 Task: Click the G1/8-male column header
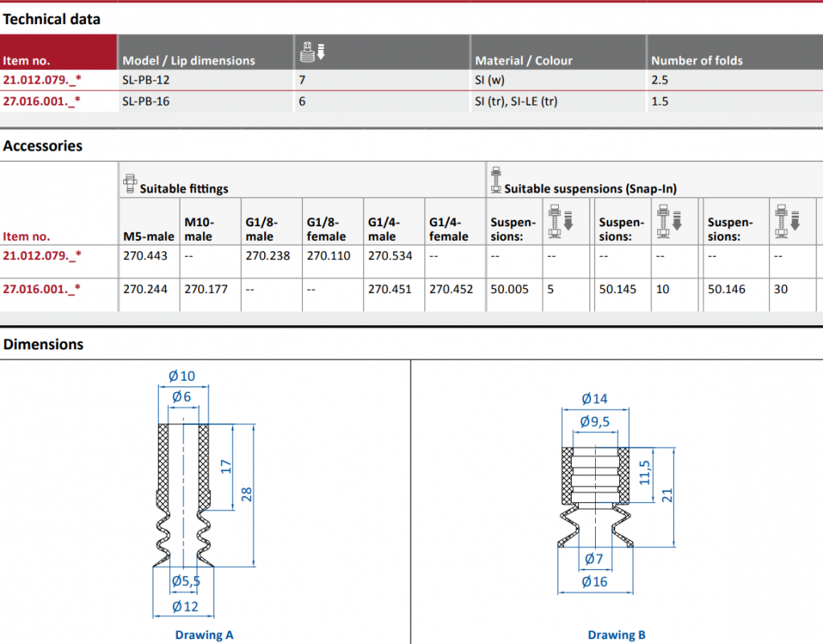click(x=261, y=229)
